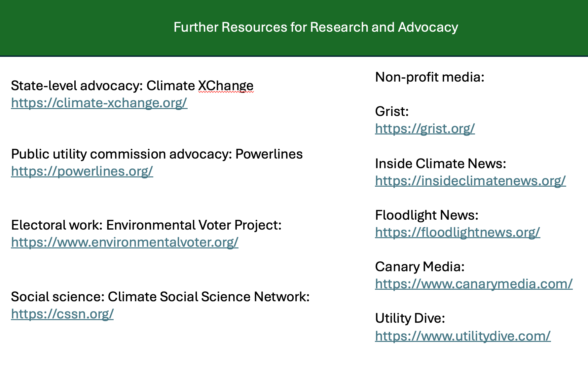
Task: Click the slide title about Further Resources
Action: tap(315, 27)
